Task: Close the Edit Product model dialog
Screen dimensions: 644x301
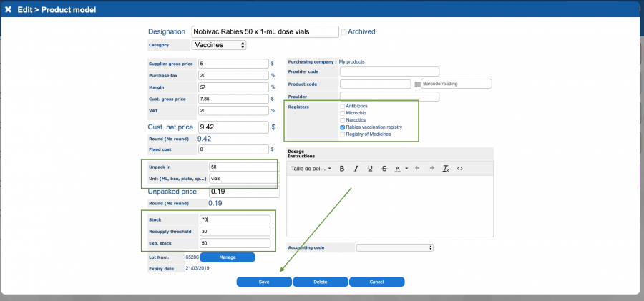Action: pos(8,9)
